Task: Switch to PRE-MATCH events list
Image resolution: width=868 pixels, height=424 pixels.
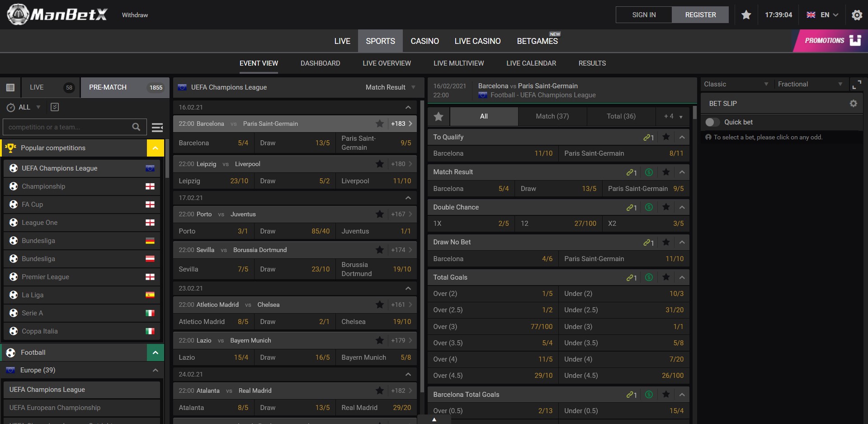Action: (125, 87)
